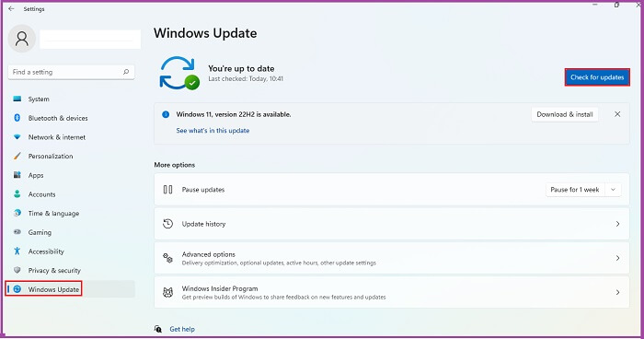Click the Apps icon in sidebar

click(x=17, y=175)
